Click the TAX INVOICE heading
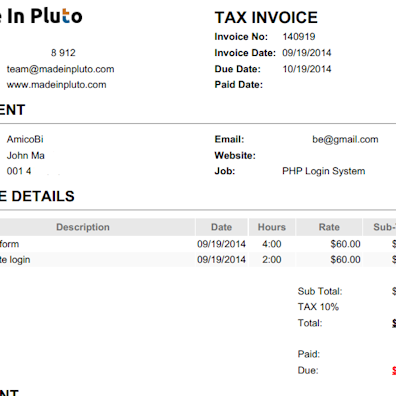This screenshot has height=396, width=396. coord(266,18)
